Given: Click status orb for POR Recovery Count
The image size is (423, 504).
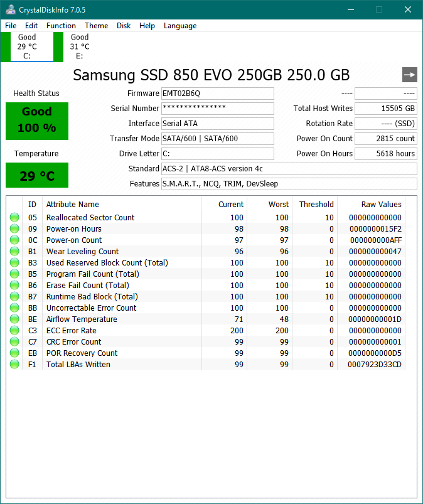Looking at the screenshot, I should point(14,353).
